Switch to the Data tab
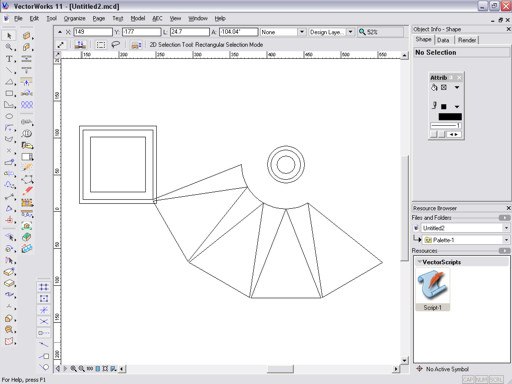Viewport: 512px width, 384px height. pyautogui.click(x=443, y=40)
